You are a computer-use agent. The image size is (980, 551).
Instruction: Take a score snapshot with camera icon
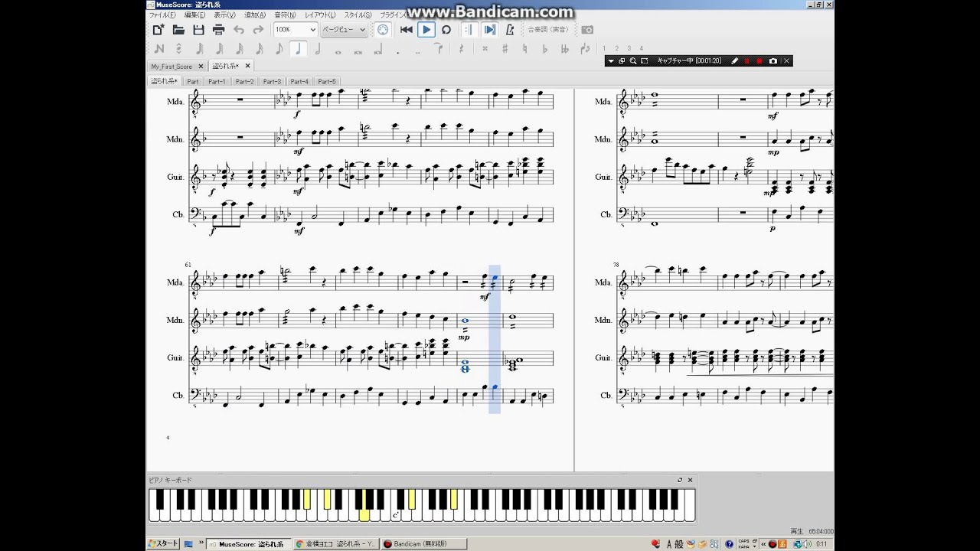tap(587, 30)
